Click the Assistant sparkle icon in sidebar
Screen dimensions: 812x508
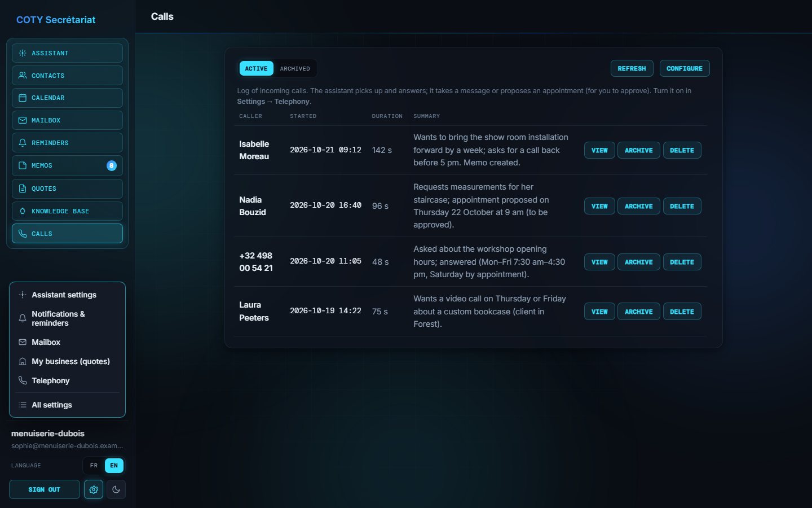(x=23, y=53)
